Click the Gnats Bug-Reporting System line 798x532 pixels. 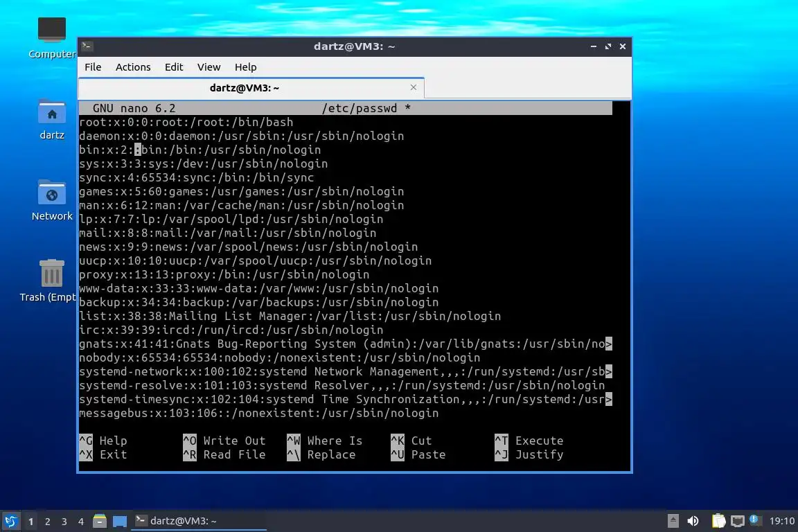pos(346,344)
